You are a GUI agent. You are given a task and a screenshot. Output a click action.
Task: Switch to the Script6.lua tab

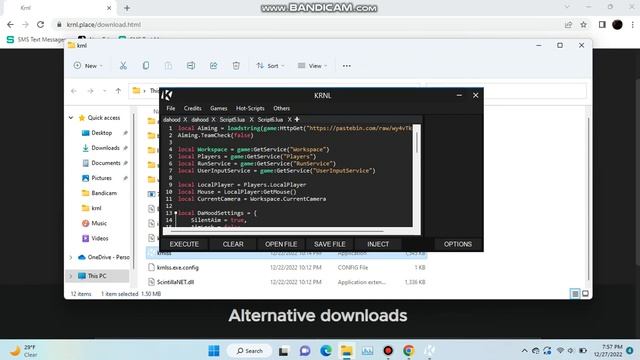270,120
